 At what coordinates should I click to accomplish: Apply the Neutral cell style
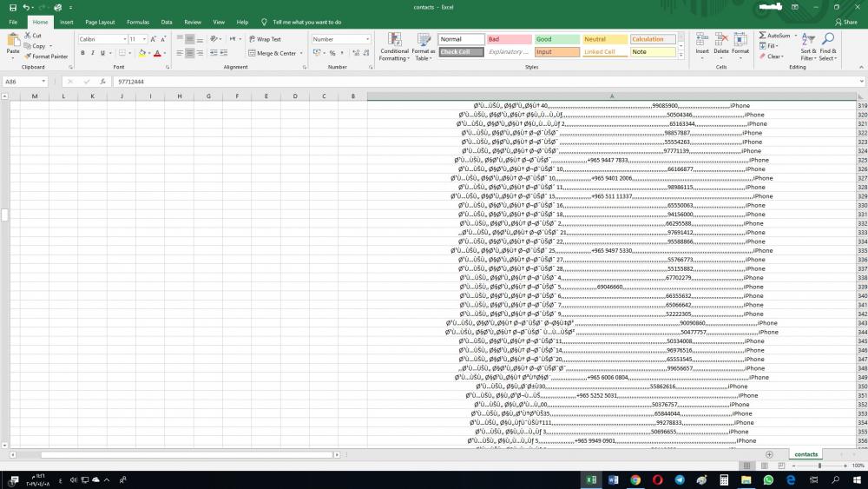[x=604, y=39]
